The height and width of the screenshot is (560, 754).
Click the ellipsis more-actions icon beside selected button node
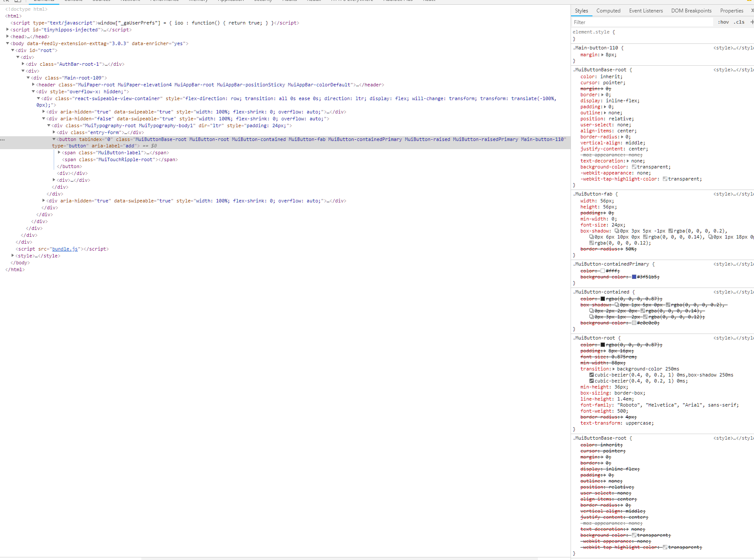[x=3, y=139]
